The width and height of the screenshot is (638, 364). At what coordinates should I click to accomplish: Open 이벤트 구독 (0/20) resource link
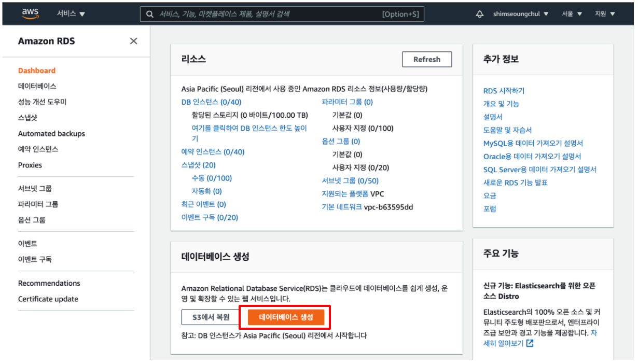(x=210, y=218)
